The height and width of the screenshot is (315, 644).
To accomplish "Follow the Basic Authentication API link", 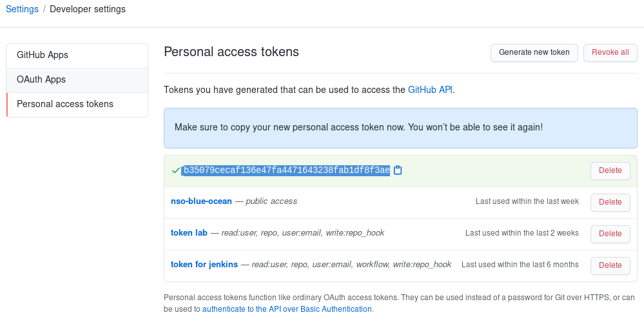I will click(287, 309).
